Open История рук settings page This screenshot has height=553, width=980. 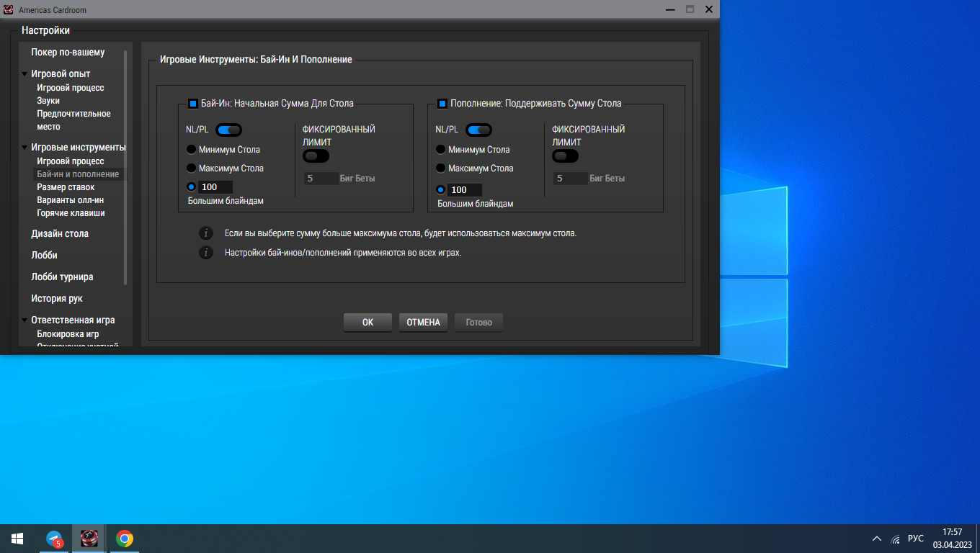(56, 298)
